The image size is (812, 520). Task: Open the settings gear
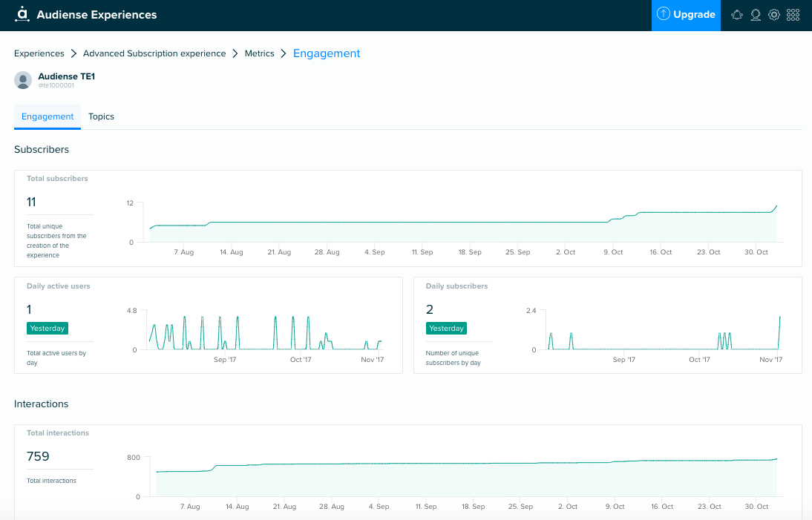point(774,15)
